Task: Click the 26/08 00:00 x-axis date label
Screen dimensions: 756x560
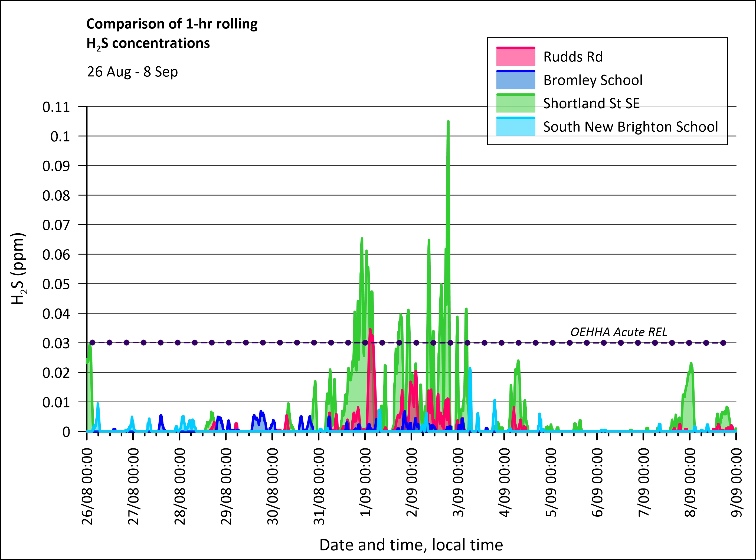Action: pyautogui.click(x=87, y=486)
